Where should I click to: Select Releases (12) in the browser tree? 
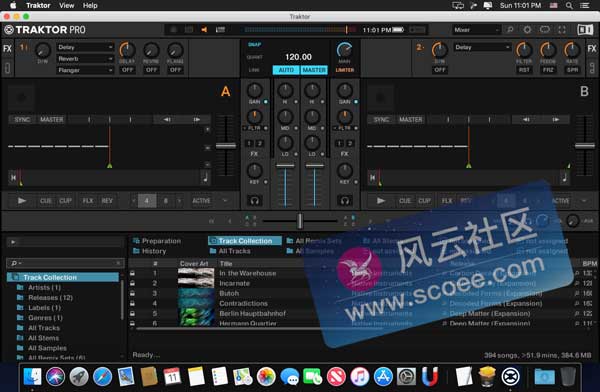click(x=50, y=297)
